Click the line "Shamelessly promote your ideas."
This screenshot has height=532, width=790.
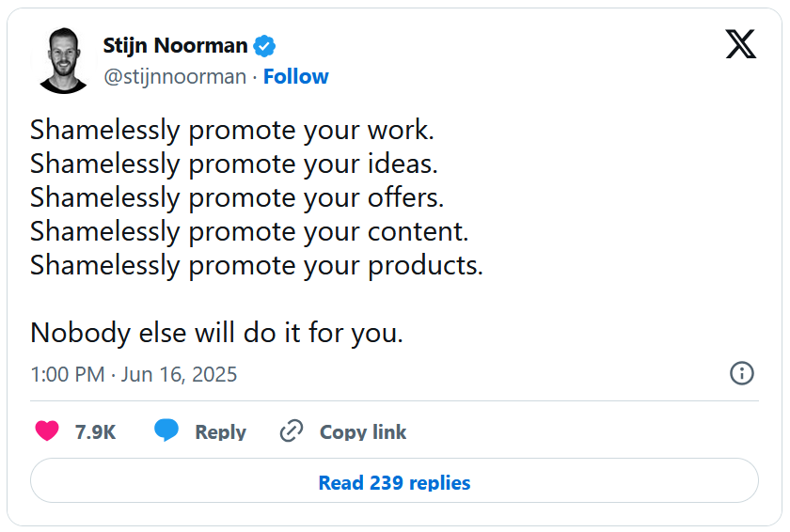pos(234,164)
